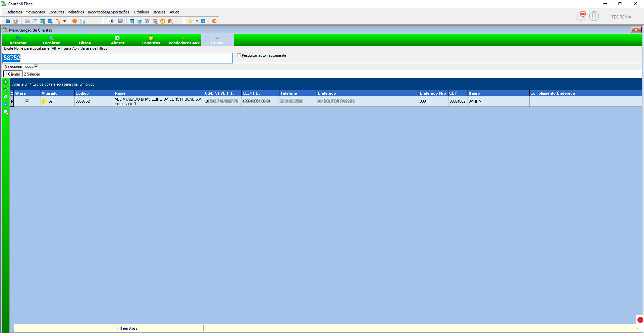Click the window with green plus icon
The image size is (644, 333).
coord(43,21)
